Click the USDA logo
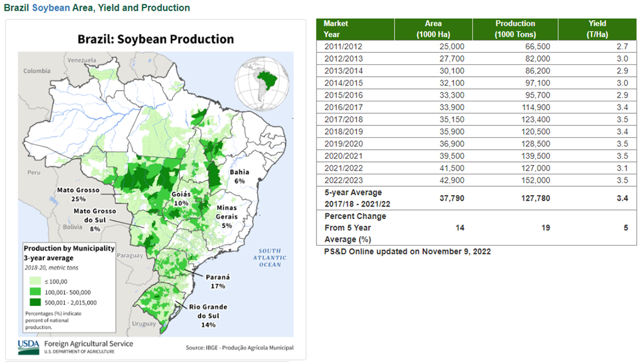644x362 pixels. coord(28,345)
